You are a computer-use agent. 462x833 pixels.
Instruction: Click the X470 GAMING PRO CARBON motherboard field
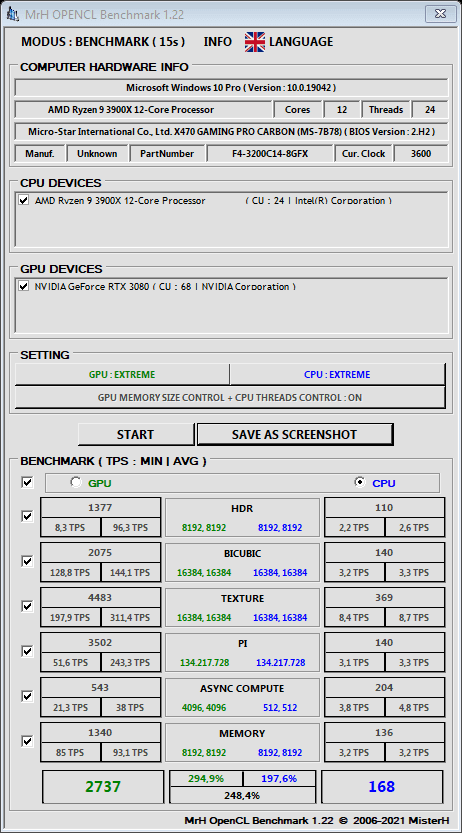(x=231, y=132)
